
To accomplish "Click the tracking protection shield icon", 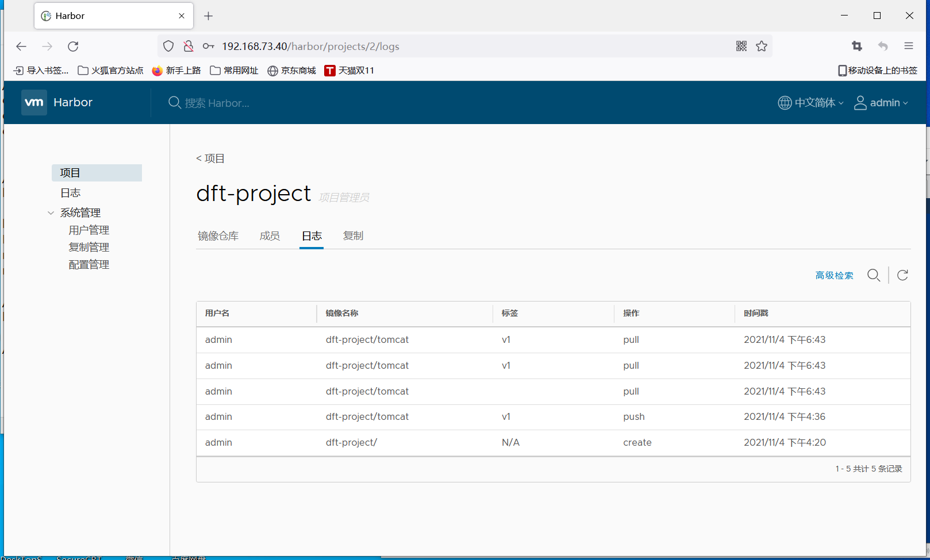I will pyautogui.click(x=168, y=47).
